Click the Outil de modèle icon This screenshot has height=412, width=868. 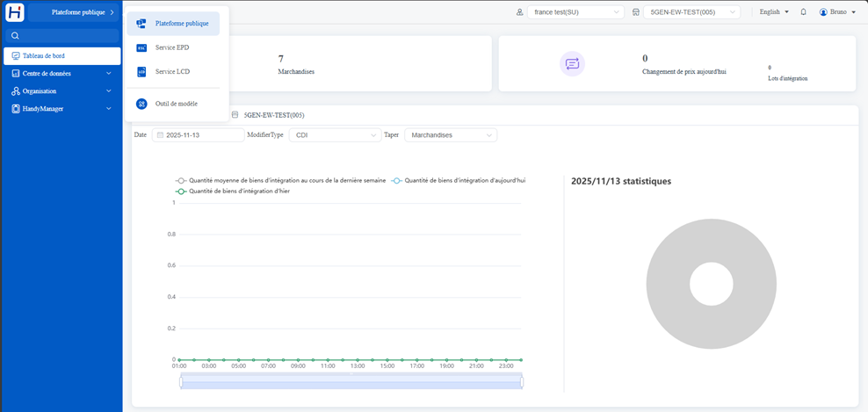(141, 104)
